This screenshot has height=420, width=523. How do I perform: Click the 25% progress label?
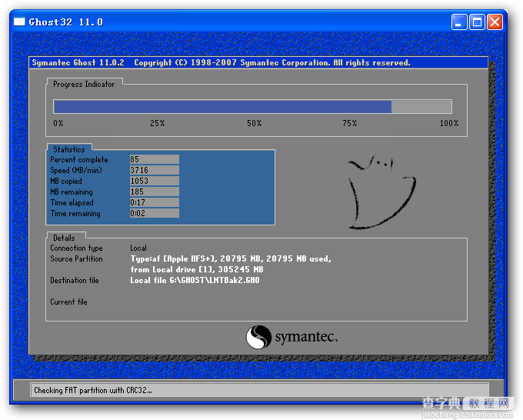pyautogui.click(x=157, y=123)
